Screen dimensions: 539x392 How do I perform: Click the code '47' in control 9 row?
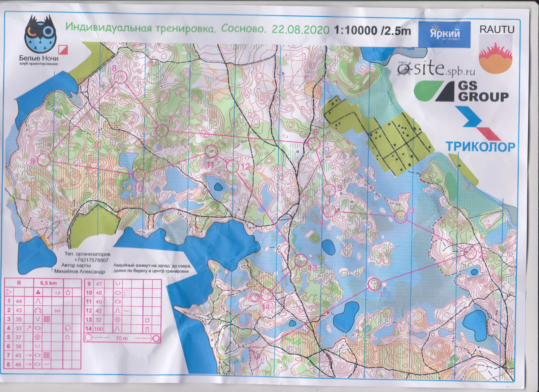(99, 284)
